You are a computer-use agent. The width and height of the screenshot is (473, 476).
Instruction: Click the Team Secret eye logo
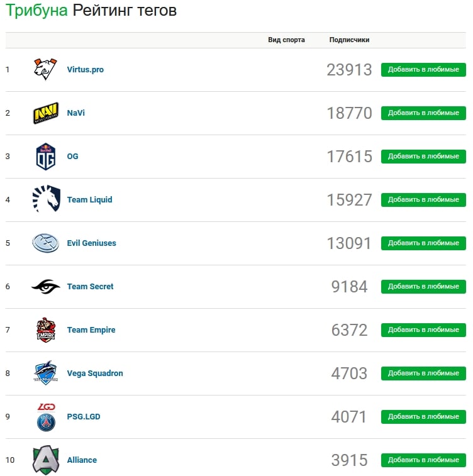[45, 287]
